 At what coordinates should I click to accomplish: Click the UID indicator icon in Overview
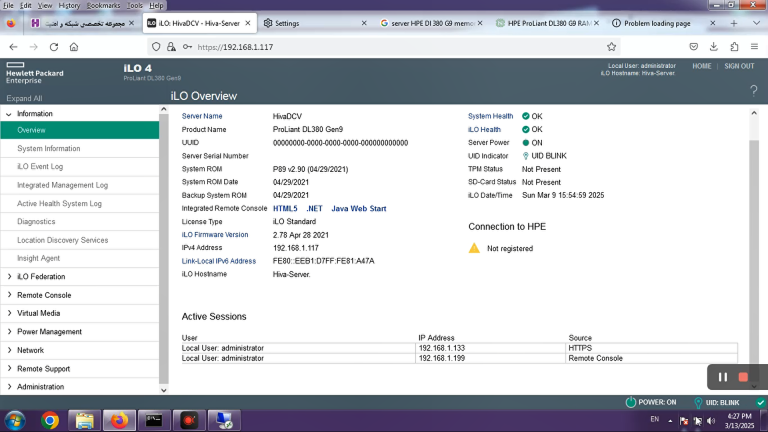tap(526, 156)
